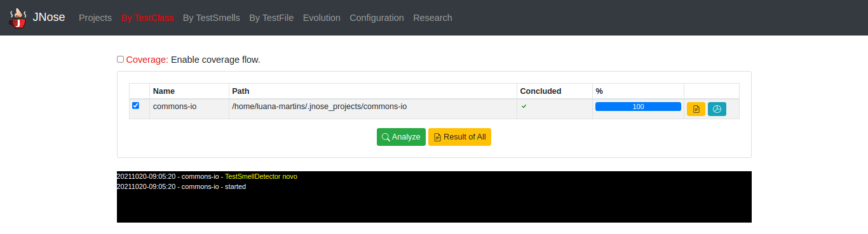Click the 100 percent progress bar
Screen dimensions: 868x234
coord(638,107)
